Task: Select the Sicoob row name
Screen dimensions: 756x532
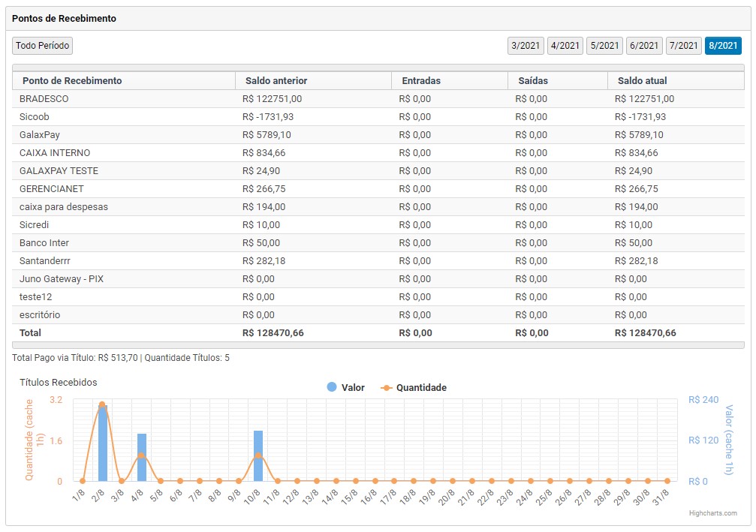Action: [x=35, y=116]
